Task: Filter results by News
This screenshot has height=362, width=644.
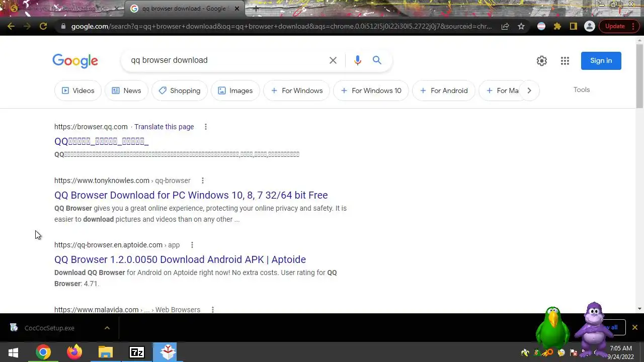Action: point(126,90)
